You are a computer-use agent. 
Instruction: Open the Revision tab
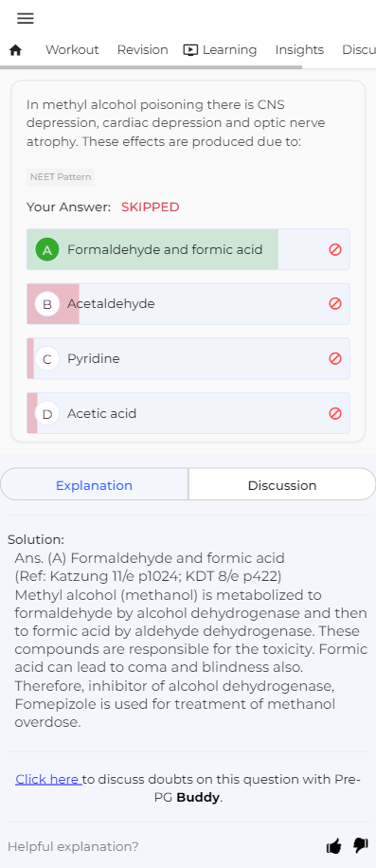[142, 50]
